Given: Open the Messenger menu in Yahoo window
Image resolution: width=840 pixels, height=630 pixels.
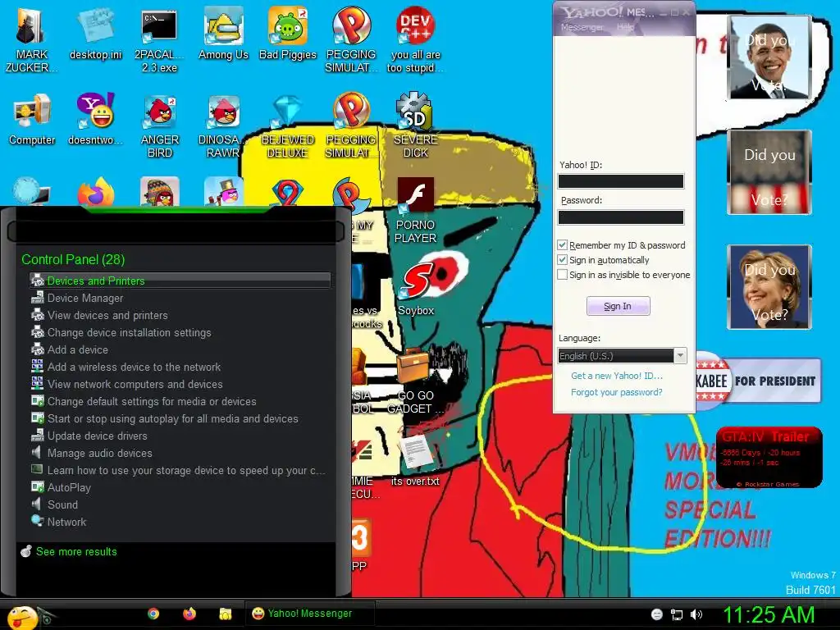Looking at the screenshot, I should click(x=582, y=27).
